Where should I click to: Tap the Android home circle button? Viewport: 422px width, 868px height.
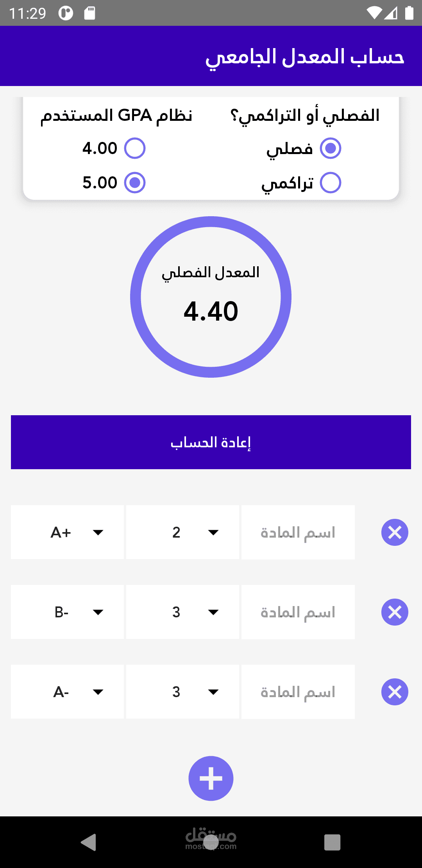point(211,842)
